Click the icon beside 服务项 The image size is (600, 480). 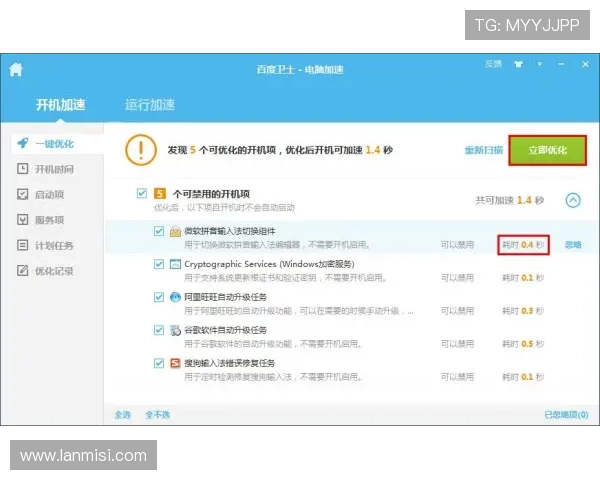pos(23,220)
